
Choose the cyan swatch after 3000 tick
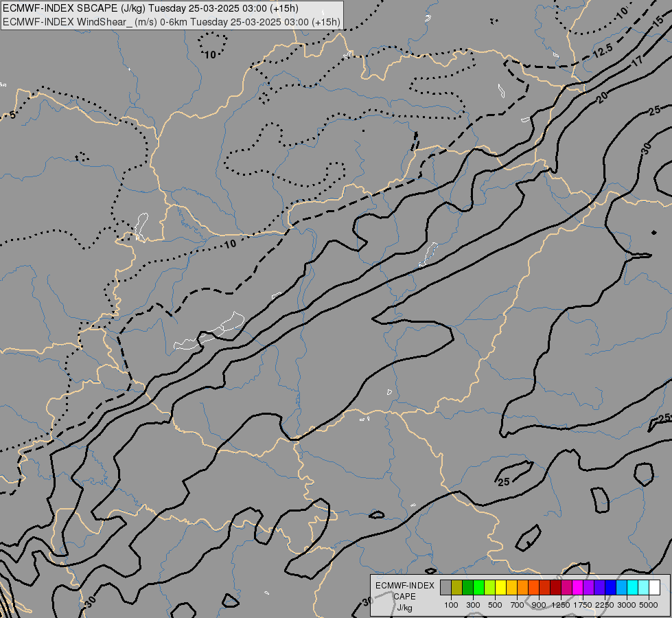(x=633, y=588)
